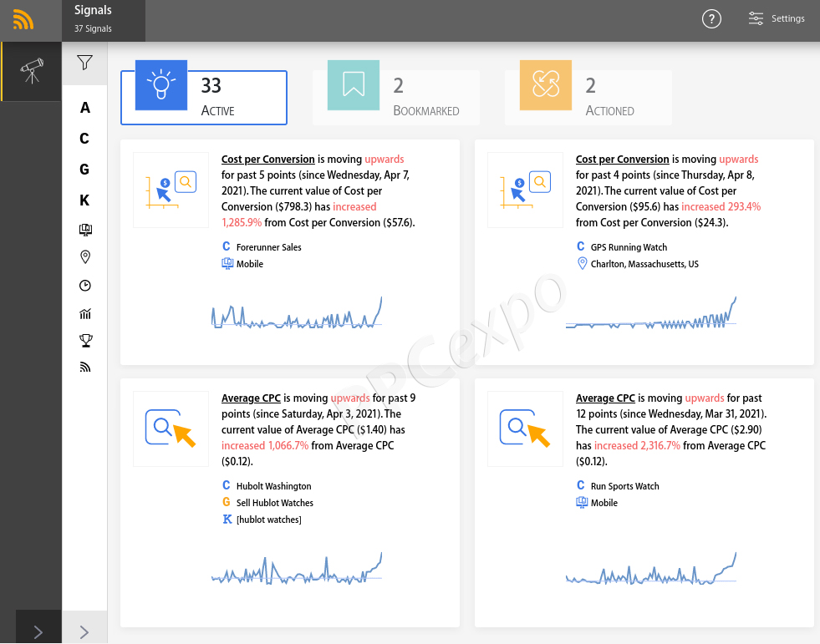Filter signals by letter A

point(84,108)
